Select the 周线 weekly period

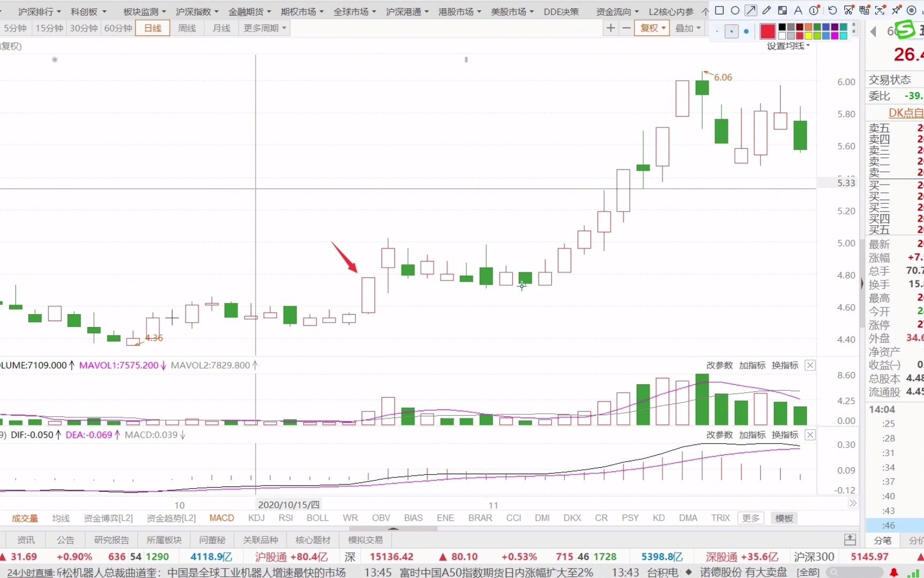[x=187, y=28]
